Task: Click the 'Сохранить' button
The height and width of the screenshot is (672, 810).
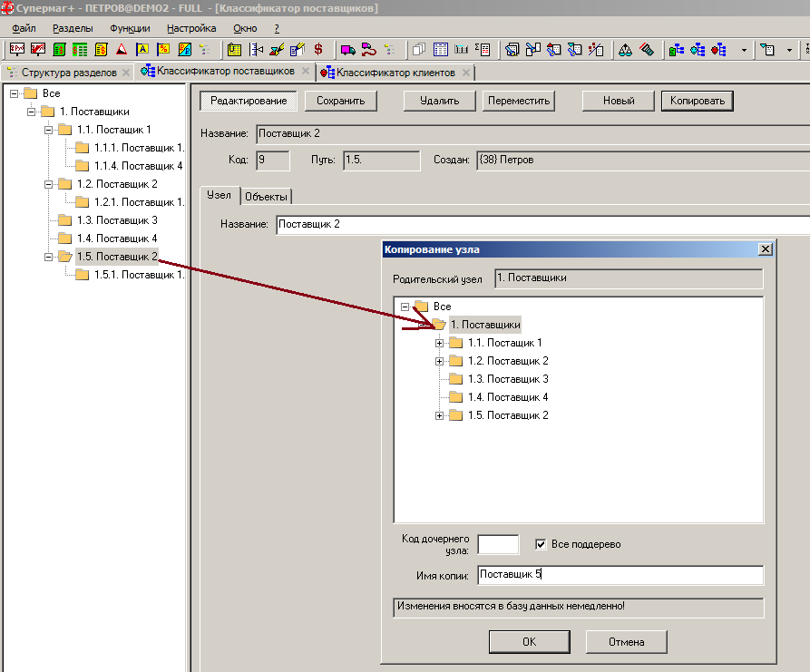Action: [340, 101]
